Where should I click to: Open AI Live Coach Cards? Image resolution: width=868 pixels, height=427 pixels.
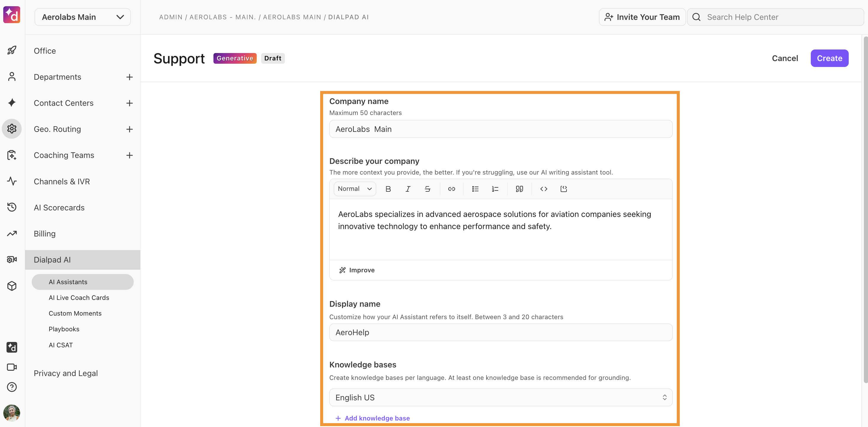[x=79, y=298]
